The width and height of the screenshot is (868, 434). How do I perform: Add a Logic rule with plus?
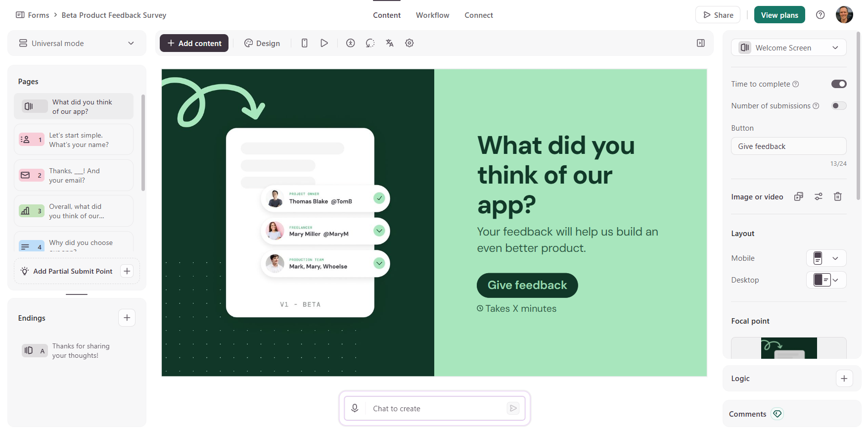[844, 379]
